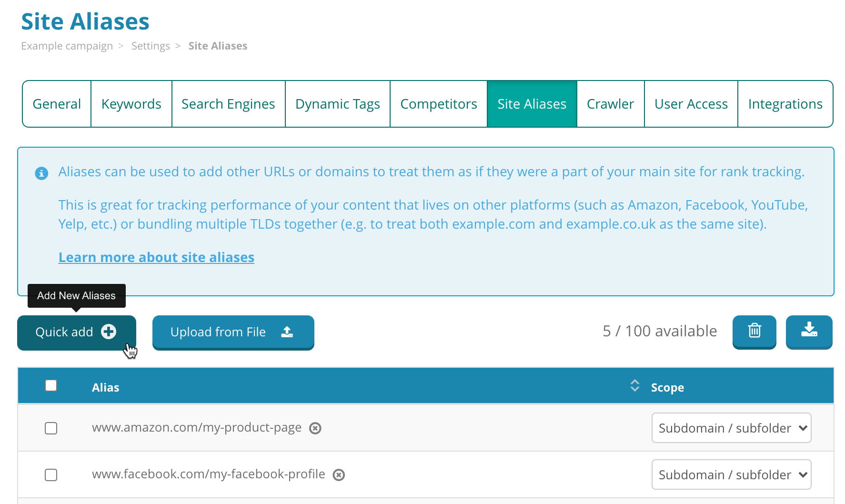Click the upload icon inside Upload from File
The height and width of the screenshot is (504, 845).
[288, 332]
